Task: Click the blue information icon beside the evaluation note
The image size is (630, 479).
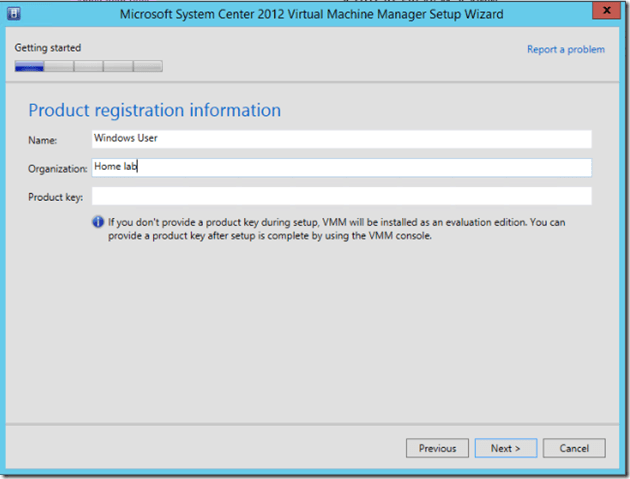Action: (x=98, y=222)
